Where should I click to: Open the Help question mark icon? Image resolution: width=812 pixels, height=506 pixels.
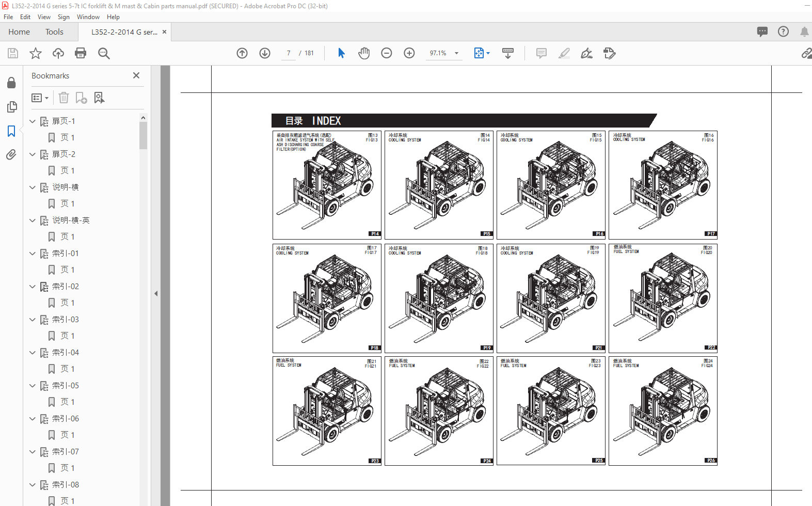click(x=784, y=31)
